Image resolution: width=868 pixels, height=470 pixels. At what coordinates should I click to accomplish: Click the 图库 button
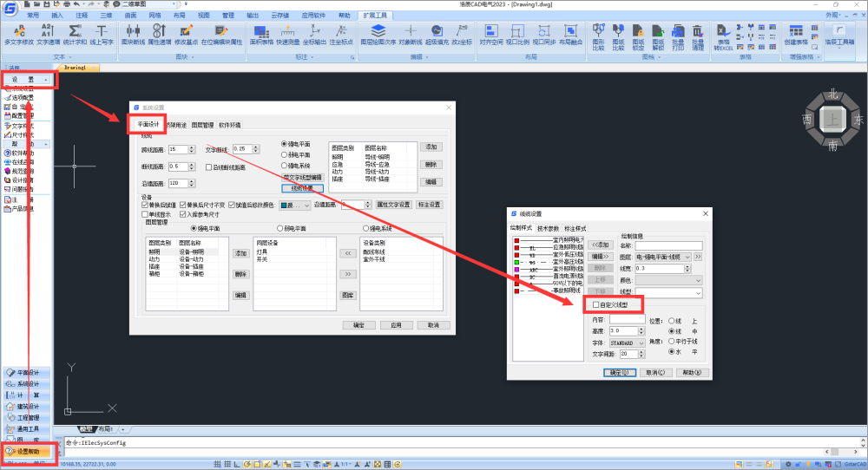click(348, 296)
